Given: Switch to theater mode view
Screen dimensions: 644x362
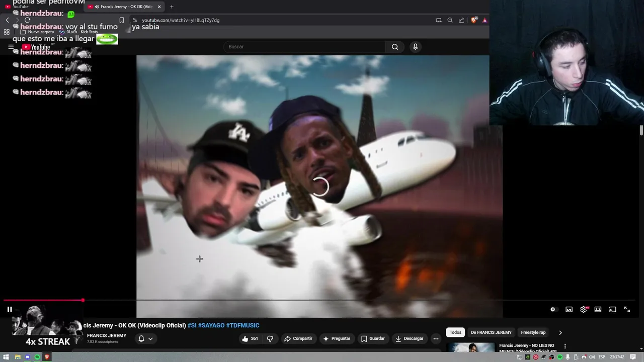Looking at the screenshot, I should 598,310.
